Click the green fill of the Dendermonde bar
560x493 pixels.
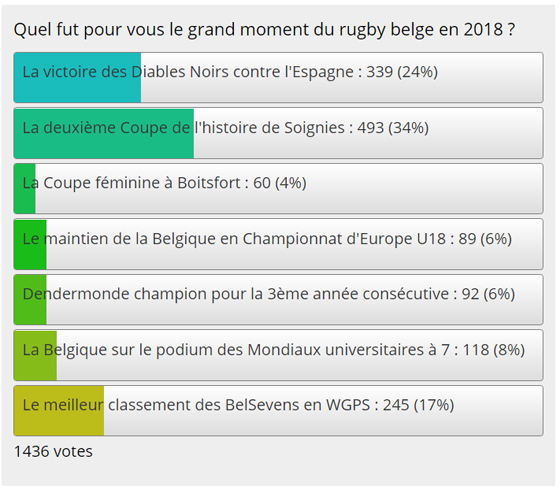point(30,300)
